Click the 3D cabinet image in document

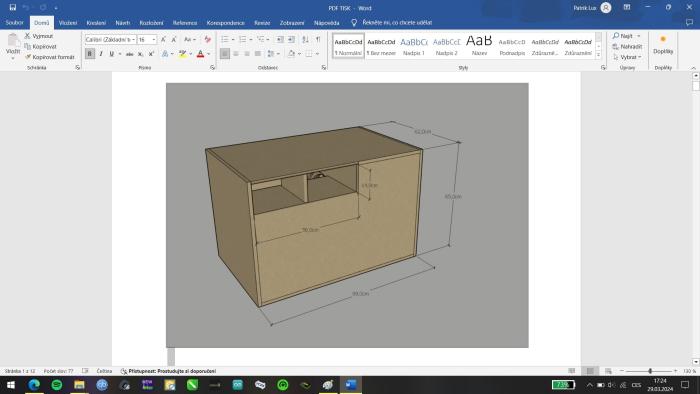(347, 215)
